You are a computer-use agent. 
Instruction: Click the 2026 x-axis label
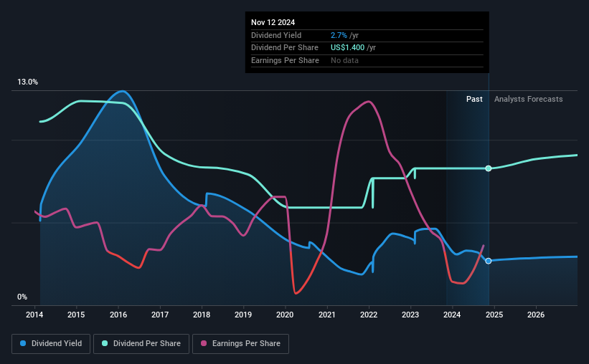[536, 315]
